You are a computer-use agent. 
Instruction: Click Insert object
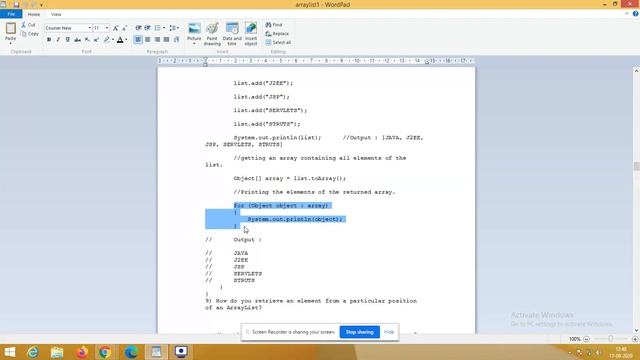[x=251, y=34]
